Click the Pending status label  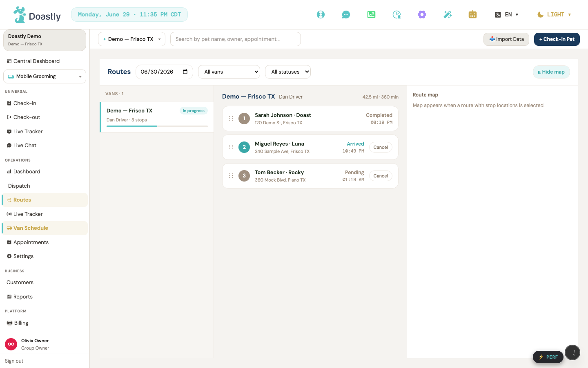(354, 173)
